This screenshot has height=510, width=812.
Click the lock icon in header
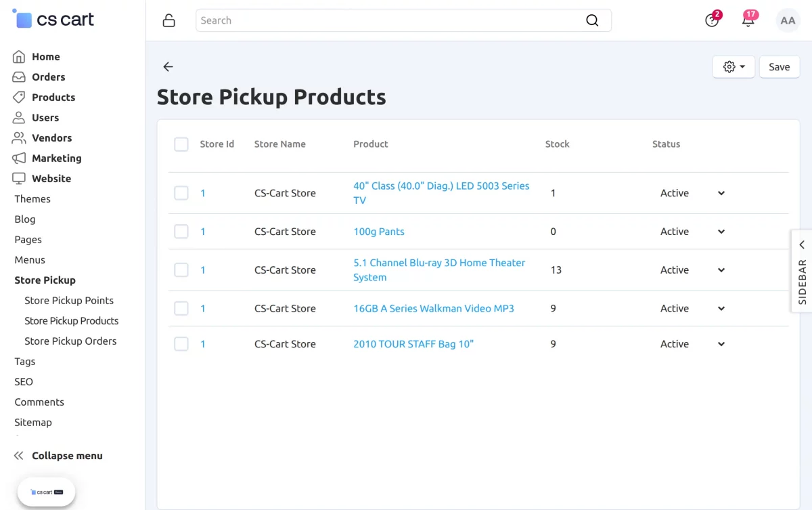click(x=169, y=20)
